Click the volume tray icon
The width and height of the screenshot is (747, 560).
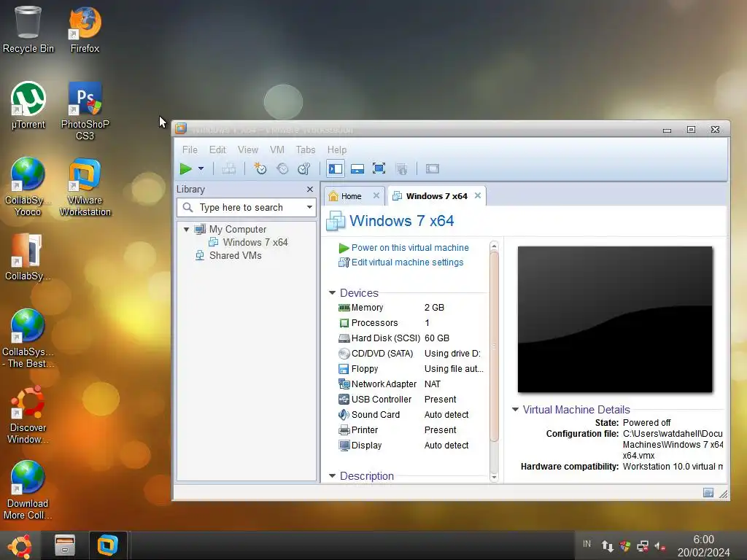pos(660,546)
